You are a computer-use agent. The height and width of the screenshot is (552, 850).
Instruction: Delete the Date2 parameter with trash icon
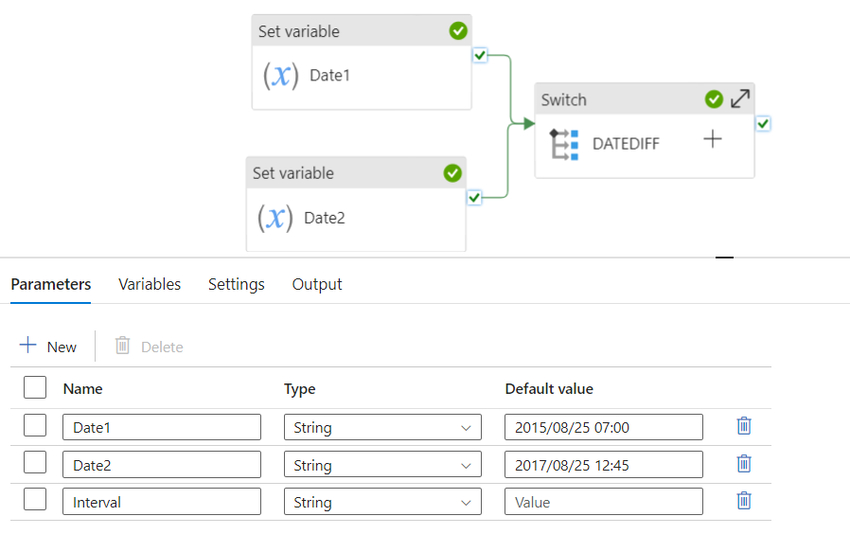744,464
